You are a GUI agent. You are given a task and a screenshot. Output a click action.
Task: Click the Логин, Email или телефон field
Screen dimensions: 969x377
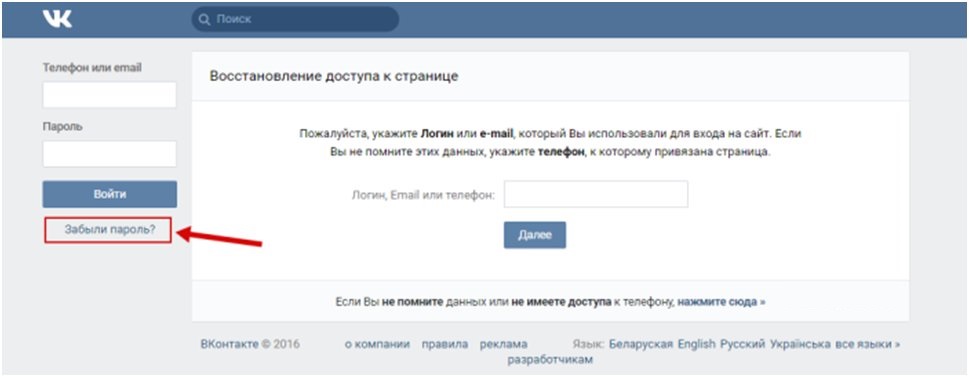(596, 195)
